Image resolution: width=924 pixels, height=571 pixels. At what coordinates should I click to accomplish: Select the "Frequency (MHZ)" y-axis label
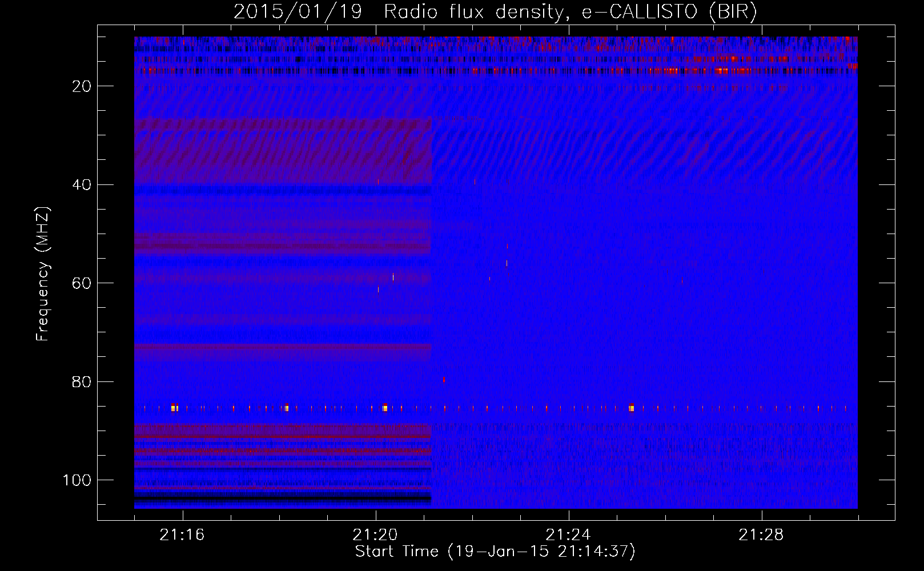pyautogui.click(x=43, y=274)
